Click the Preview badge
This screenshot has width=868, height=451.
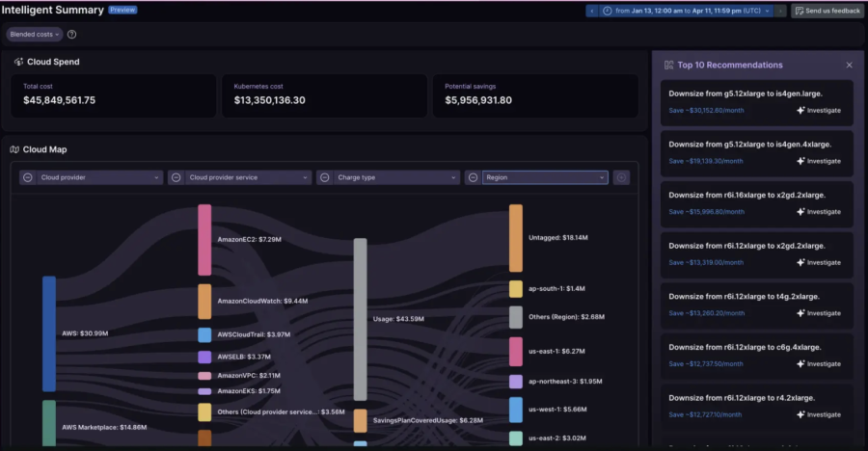point(122,10)
